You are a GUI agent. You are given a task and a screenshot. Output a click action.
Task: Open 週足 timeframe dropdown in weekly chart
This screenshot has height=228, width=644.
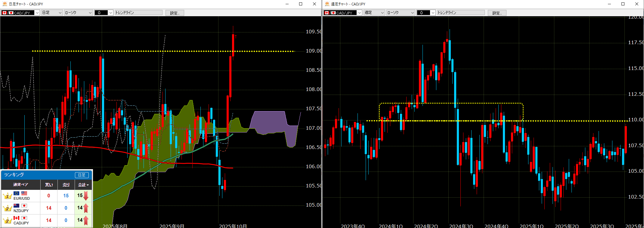coord(374,13)
